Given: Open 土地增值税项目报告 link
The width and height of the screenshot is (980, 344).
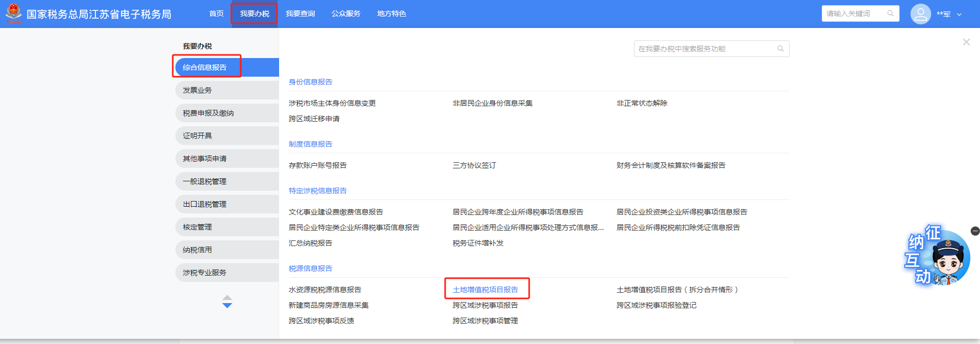Looking at the screenshot, I should click(x=485, y=290).
